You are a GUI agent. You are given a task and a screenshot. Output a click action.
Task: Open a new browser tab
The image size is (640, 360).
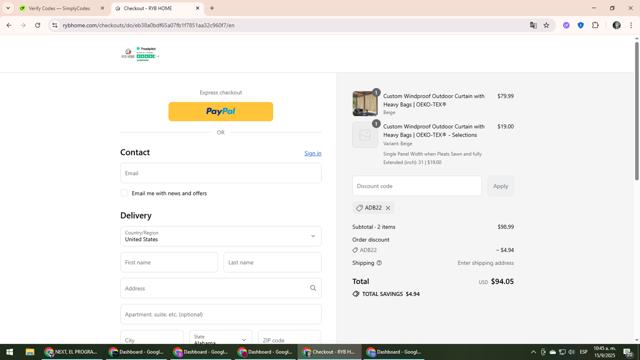(212, 8)
